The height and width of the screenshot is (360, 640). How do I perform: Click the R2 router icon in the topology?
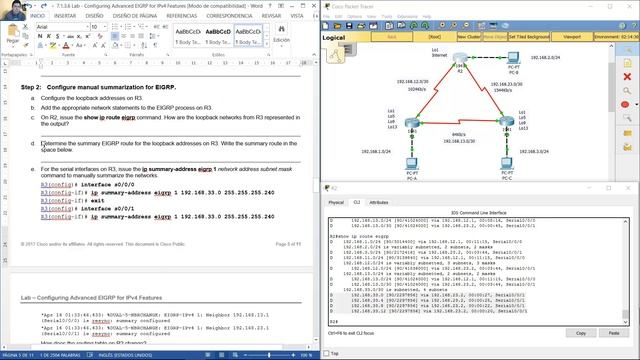pos(460,58)
